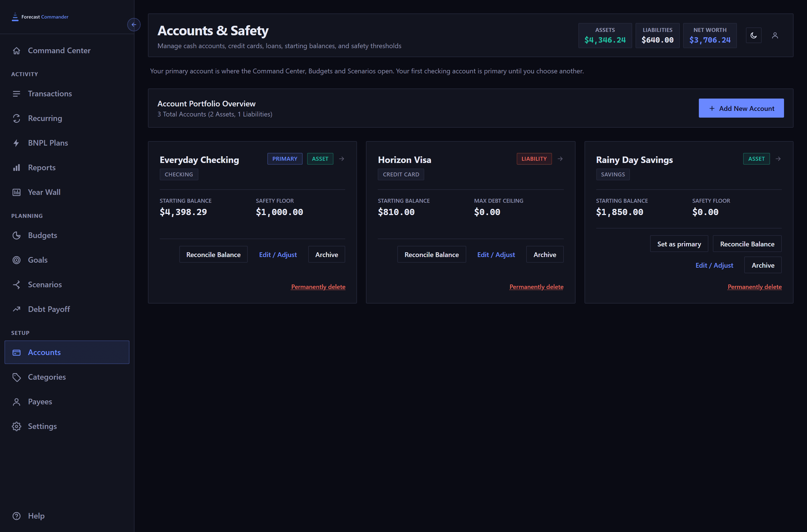Collapse the sidebar with the arrow button
The image size is (807, 532).
pos(134,24)
